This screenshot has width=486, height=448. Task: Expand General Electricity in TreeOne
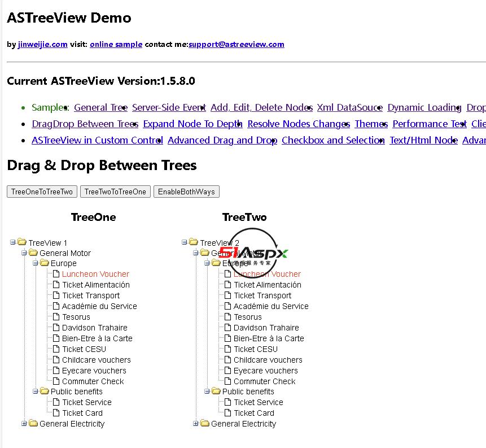pos(24,424)
